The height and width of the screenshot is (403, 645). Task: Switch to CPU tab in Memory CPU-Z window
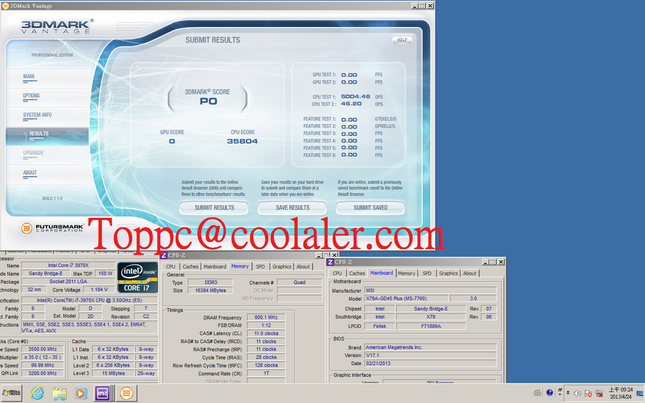(171, 266)
